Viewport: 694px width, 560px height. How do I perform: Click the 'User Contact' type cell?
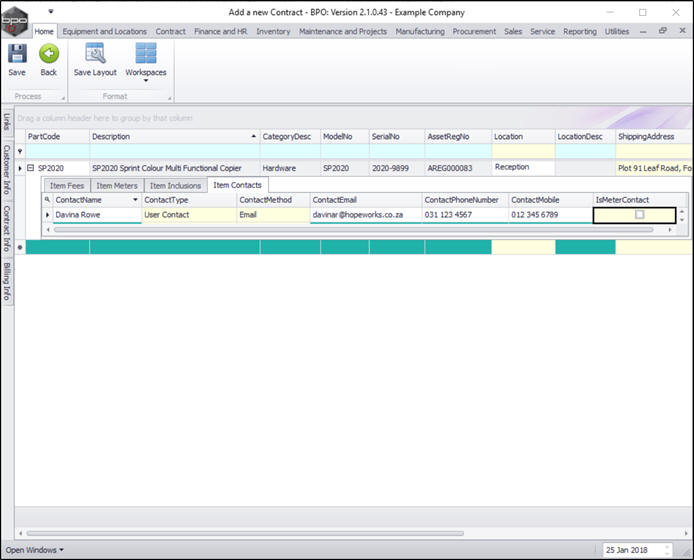click(x=189, y=215)
